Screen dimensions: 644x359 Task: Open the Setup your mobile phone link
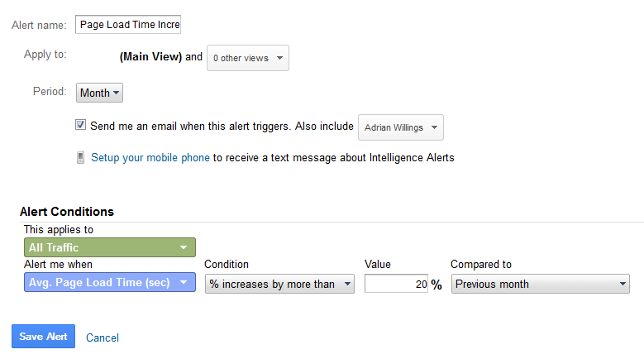click(150, 158)
